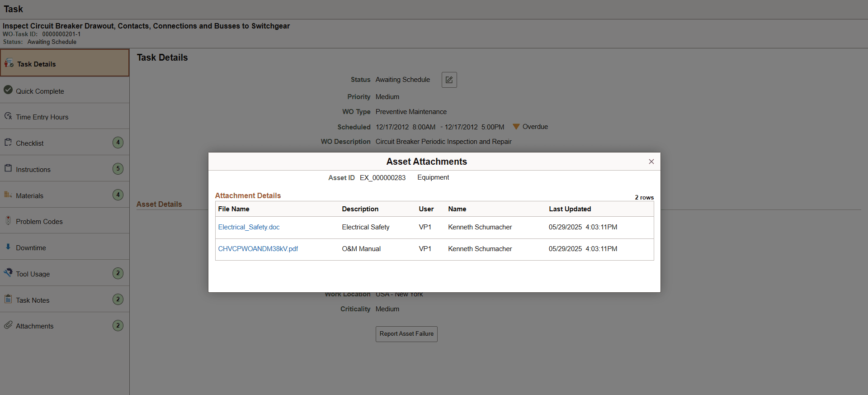Click the Materials sidebar icon
The width and height of the screenshot is (868, 395).
(8, 195)
